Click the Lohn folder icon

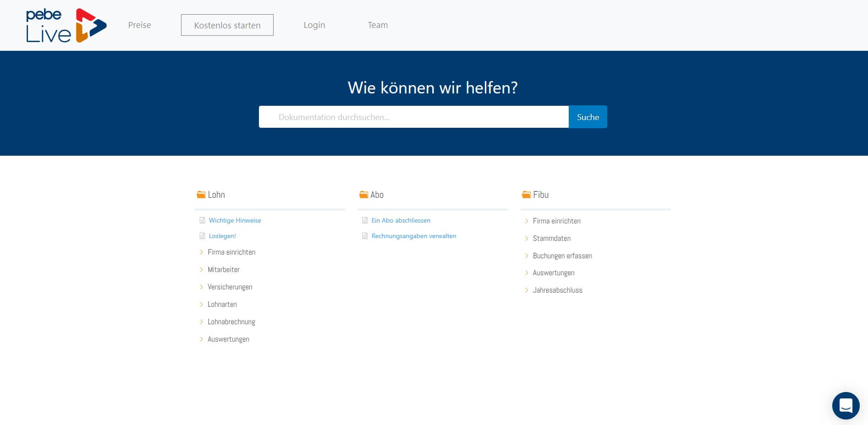click(201, 195)
